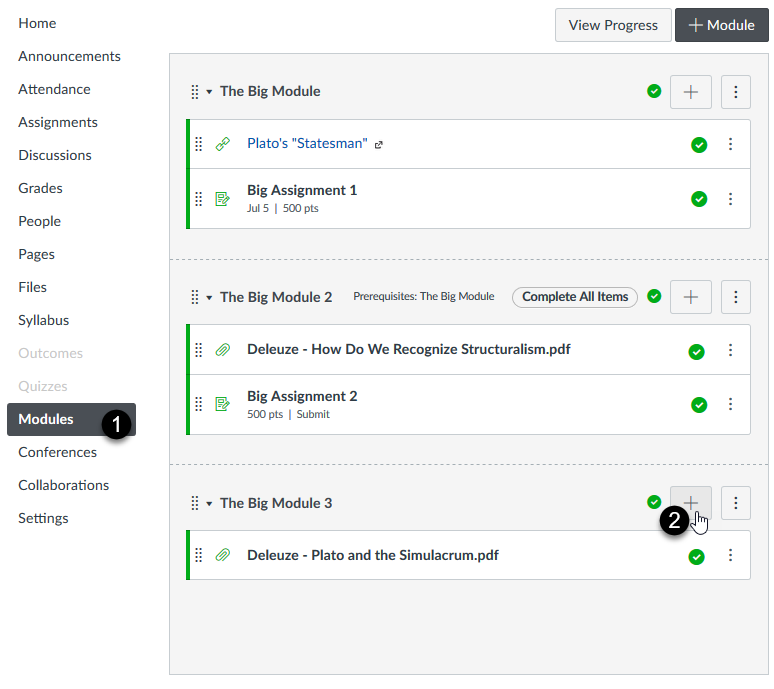Open Plato's "Statesman" external link
The width and height of the screenshot is (774, 689).
point(307,144)
